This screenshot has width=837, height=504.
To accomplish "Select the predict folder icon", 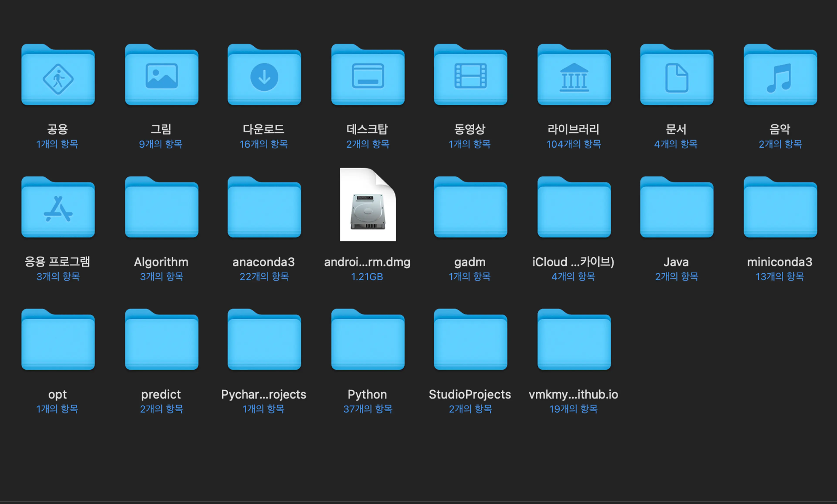I will click(162, 339).
